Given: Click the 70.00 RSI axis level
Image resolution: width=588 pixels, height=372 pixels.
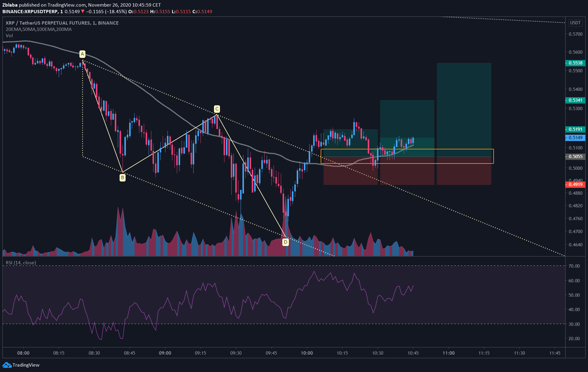Looking at the screenshot, I should pyautogui.click(x=574, y=266).
